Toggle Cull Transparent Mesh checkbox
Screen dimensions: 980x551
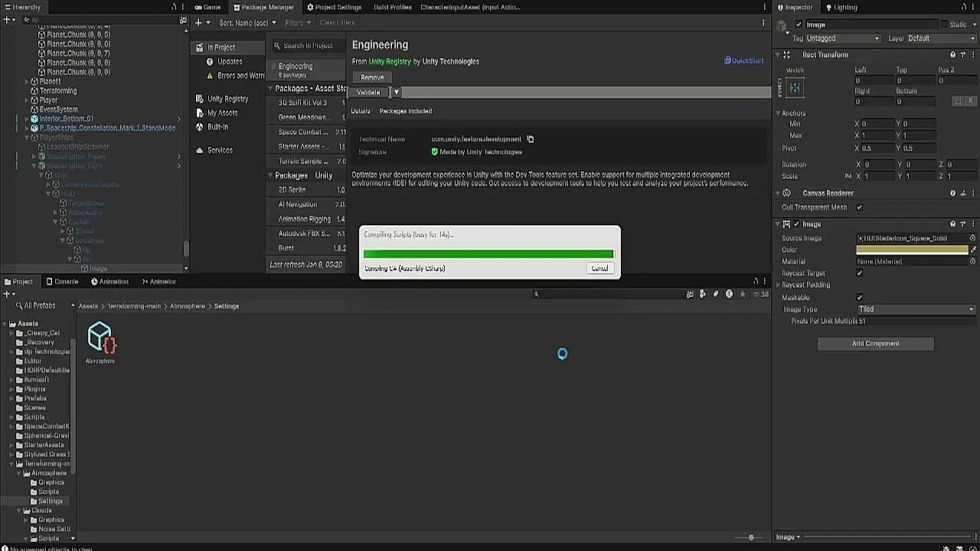click(x=859, y=207)
